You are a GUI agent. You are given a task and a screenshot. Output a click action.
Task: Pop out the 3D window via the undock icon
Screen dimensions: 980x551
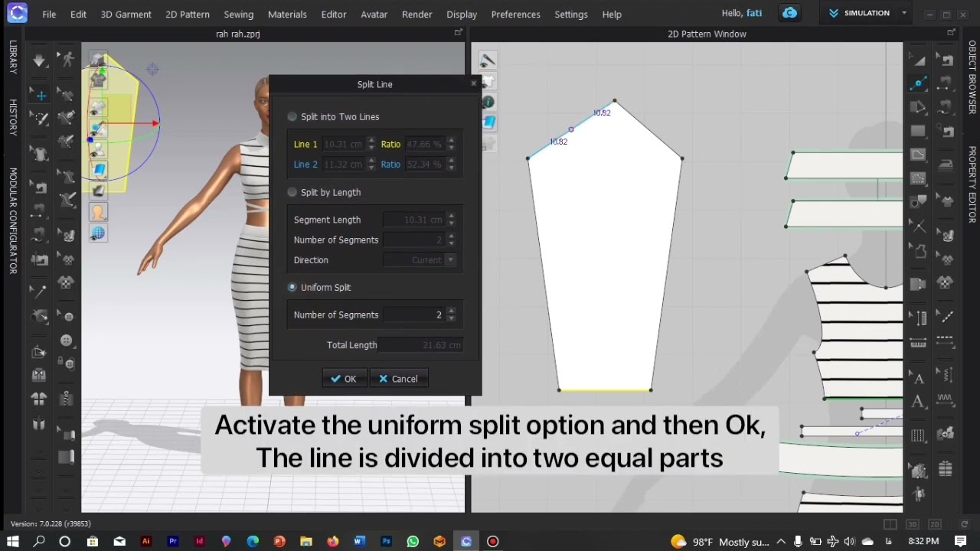(x=458, y=33)
